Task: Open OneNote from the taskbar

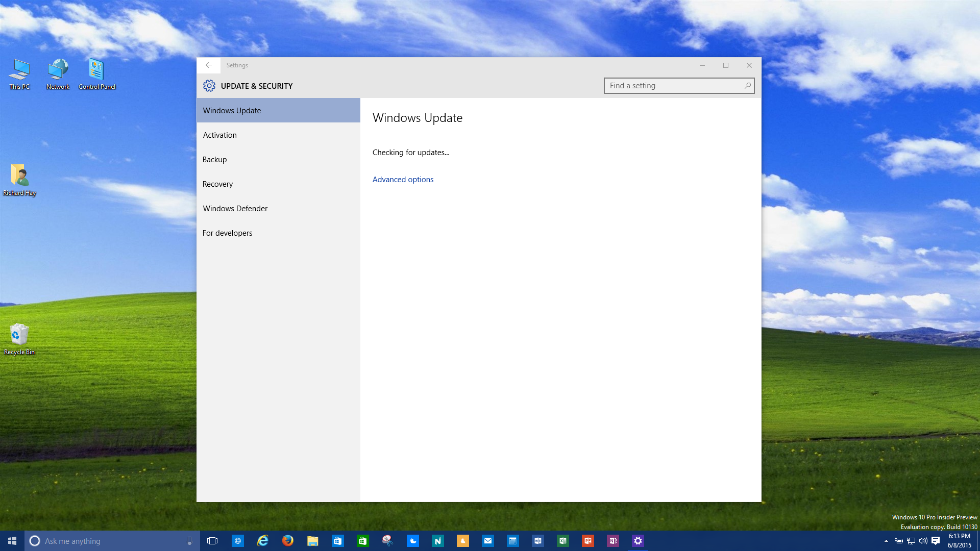Action: [x=612, y=541]
